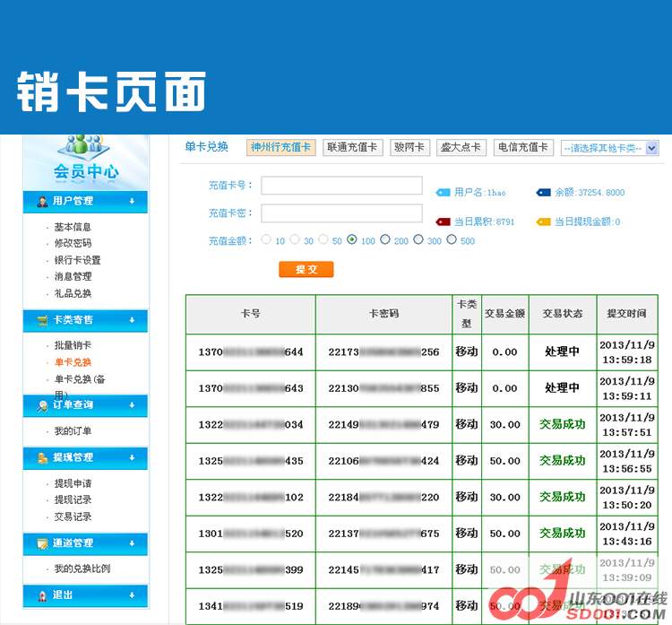Switch to the 联通充值卡 tab
Image resolution: width=672 pixels, height=625 pixels.
pos(352,148)
